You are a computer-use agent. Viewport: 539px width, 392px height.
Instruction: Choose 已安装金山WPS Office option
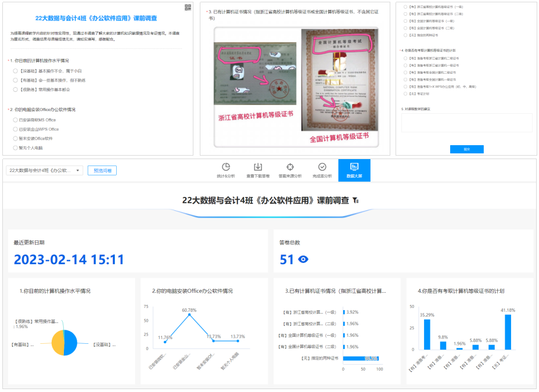[x=16, y=129]
